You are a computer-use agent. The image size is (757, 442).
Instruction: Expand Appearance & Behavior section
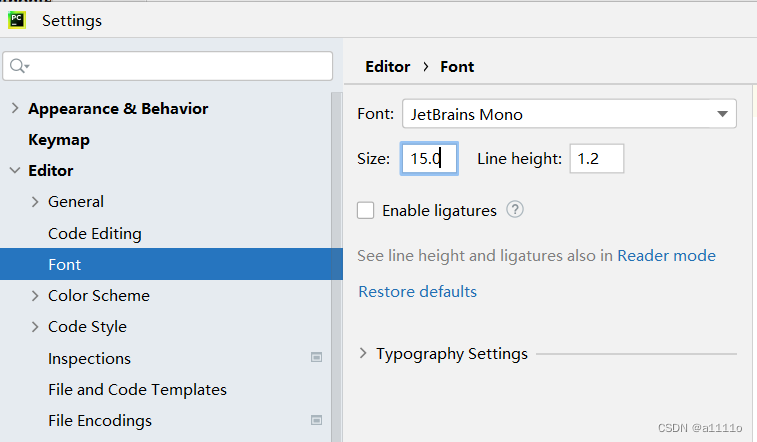[x=15, y=108]
